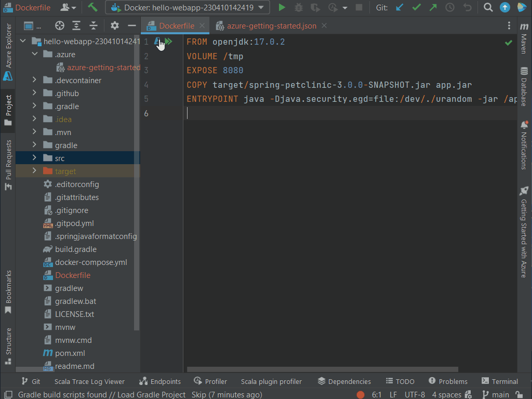Open the Maven tool window
This screenshot has height=399, width=532.
(x=524, y=38)
